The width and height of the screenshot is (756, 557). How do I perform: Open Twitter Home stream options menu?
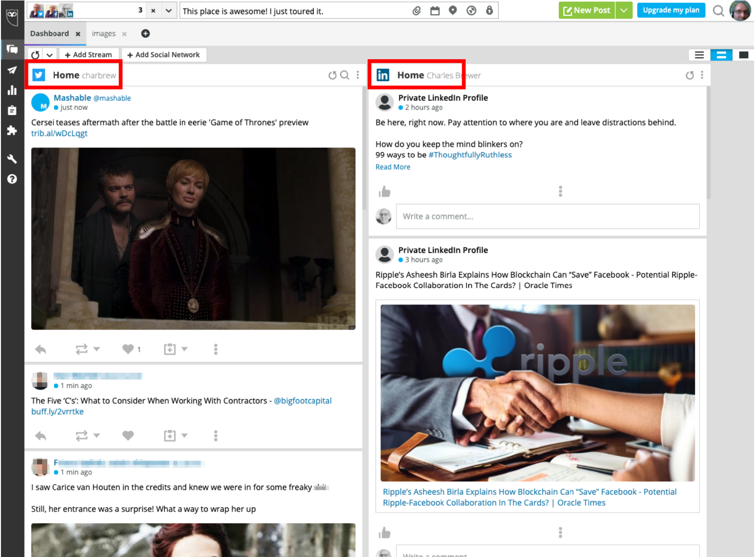point(358,75)
